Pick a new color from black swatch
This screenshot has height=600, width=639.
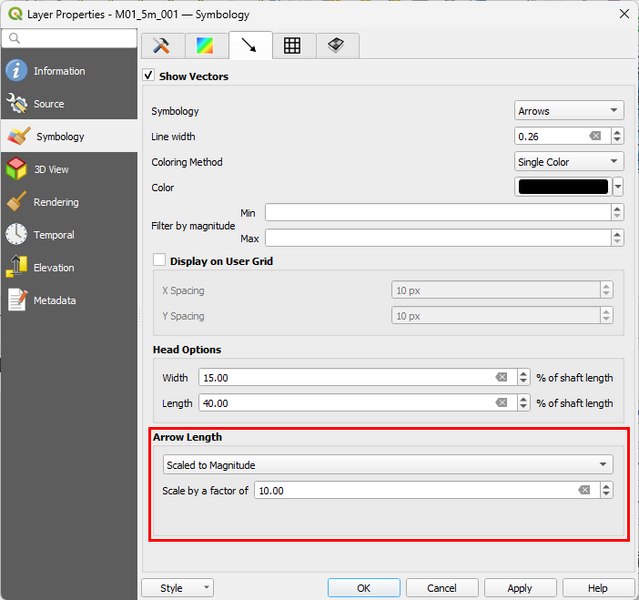point(562,187)
